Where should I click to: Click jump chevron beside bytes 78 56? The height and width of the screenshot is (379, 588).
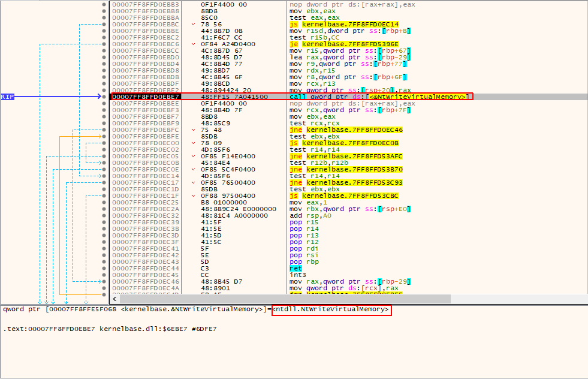tap(193, 25)
